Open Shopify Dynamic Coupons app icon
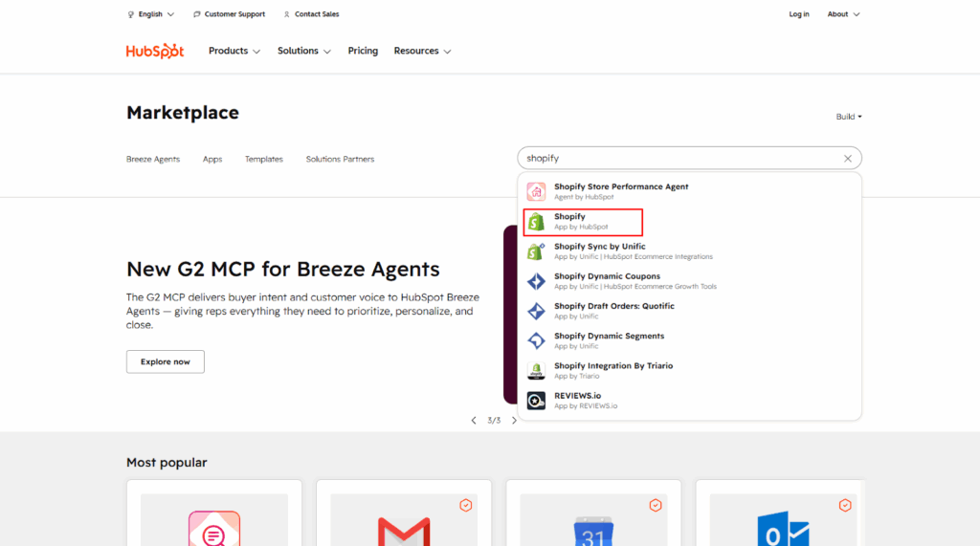980x546 pixels. click(x=536, y=281)
